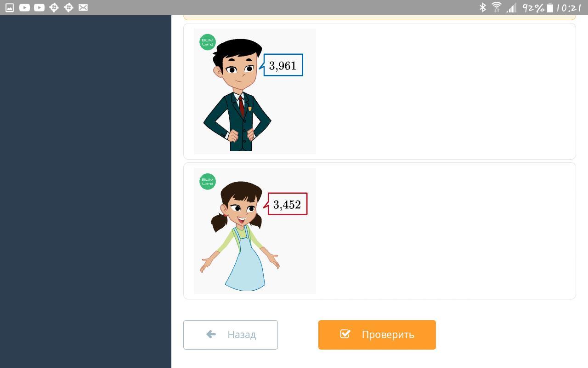Image resolution: width=588 pixels, height=368 pixels.
Task: Go back with the Назад button
Action: tap(231, 334)
